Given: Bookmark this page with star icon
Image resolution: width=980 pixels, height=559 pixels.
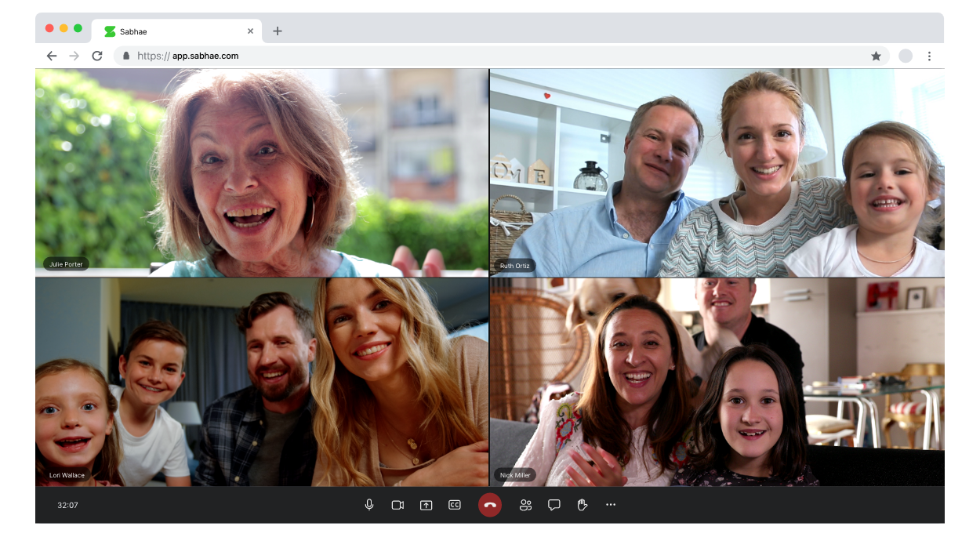Looking at the screenshot, I should click(876, 56).
